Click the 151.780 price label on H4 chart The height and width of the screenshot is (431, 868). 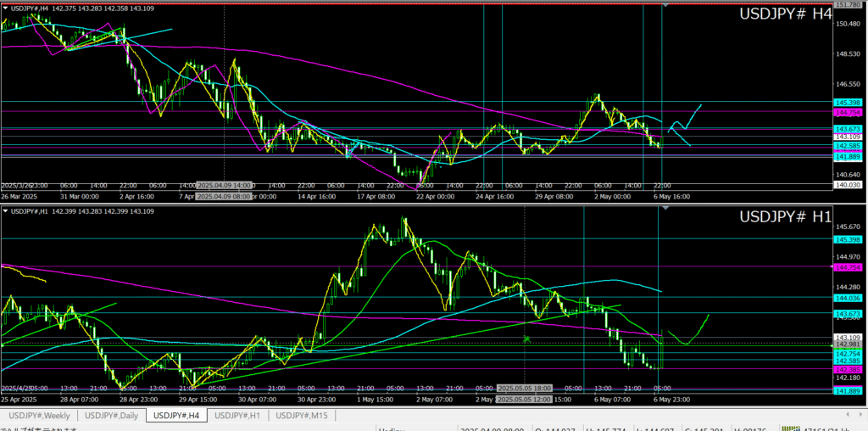pyautogui.click(x=849, y=5)
